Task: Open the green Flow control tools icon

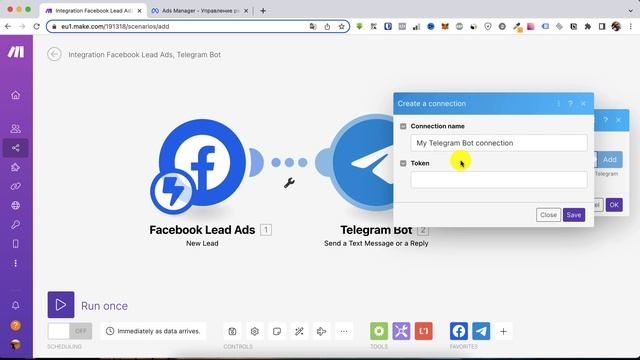Action: click(379, 331)
